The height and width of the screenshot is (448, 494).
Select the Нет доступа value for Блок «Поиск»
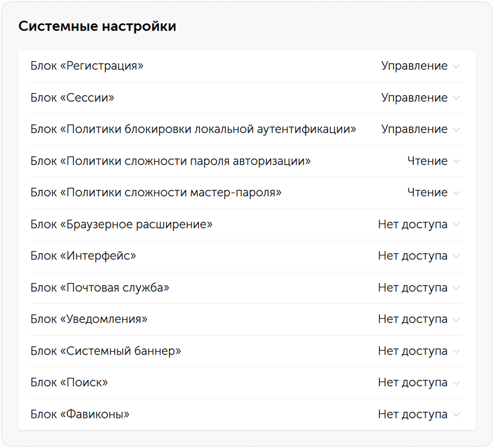pos(412,382)
